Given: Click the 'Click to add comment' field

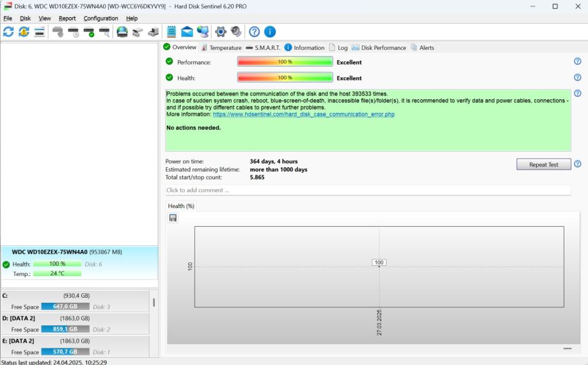Looking at the screenshot, I should [367, 190].
